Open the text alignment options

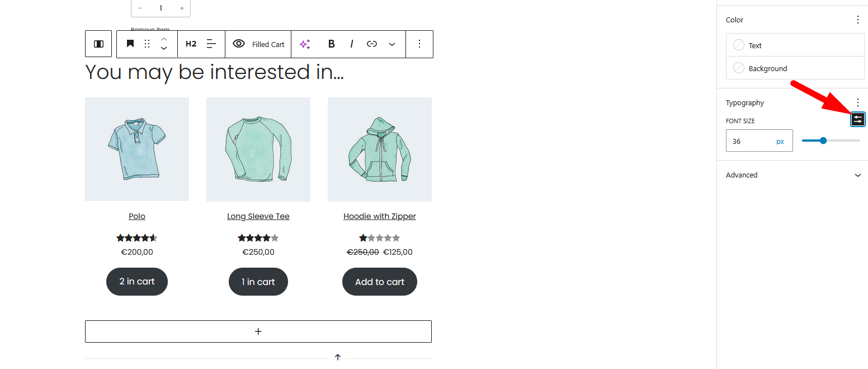(211, 44)
